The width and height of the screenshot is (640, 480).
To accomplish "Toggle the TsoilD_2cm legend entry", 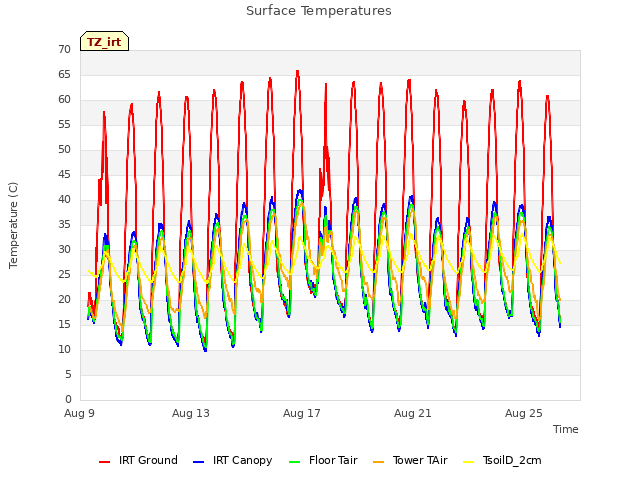I will 502,460.
